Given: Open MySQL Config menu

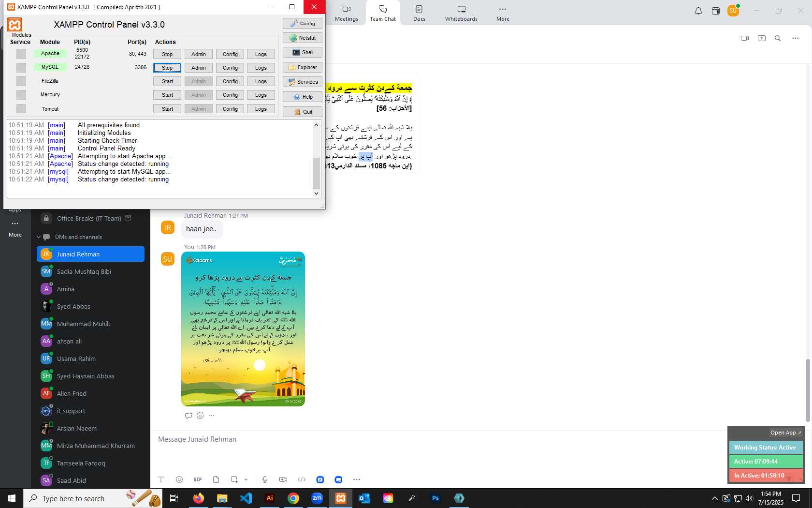Looking at the screenshot, I should (230, 68).
